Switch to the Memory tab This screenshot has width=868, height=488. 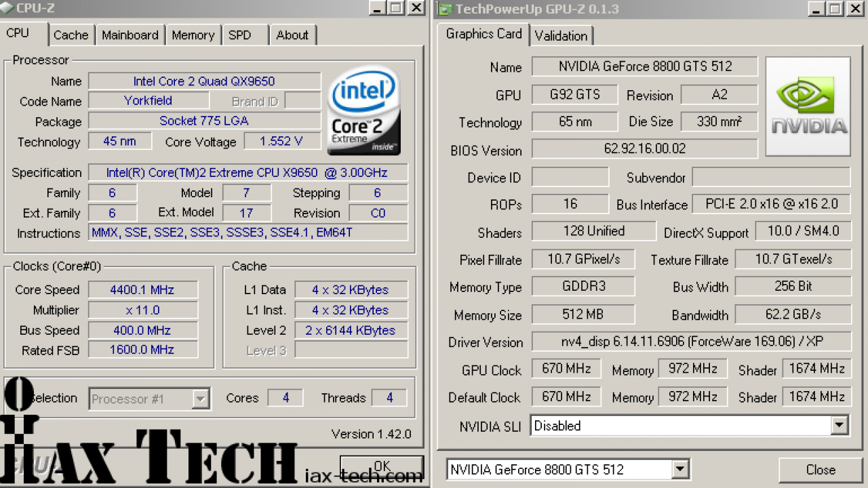(x=193, y=35)
